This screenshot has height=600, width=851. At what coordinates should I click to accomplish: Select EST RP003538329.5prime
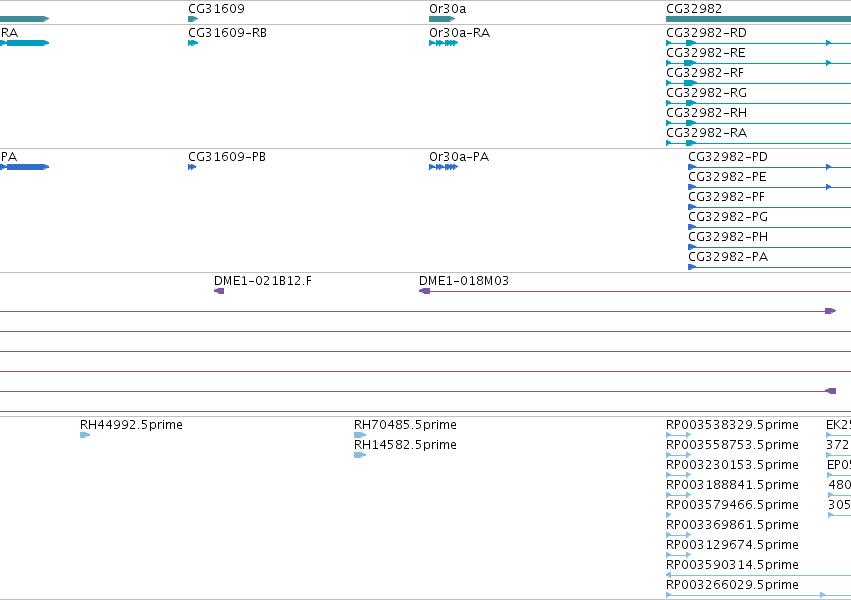732,425
